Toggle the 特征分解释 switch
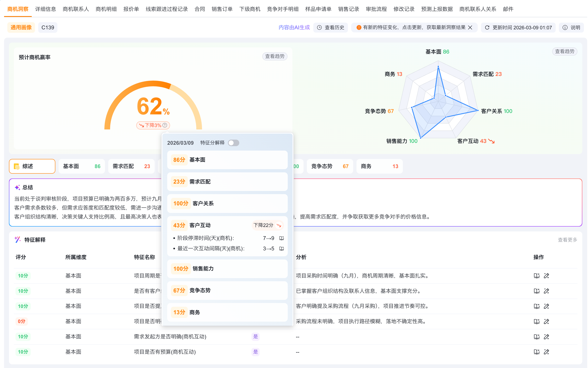Screen dimensions: 588x368 (x=233, y=143)
